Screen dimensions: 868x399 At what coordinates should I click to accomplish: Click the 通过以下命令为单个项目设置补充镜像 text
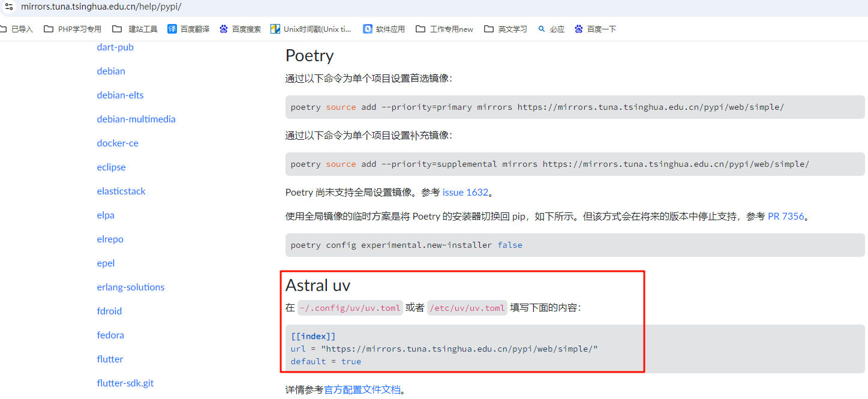[369, 136]
